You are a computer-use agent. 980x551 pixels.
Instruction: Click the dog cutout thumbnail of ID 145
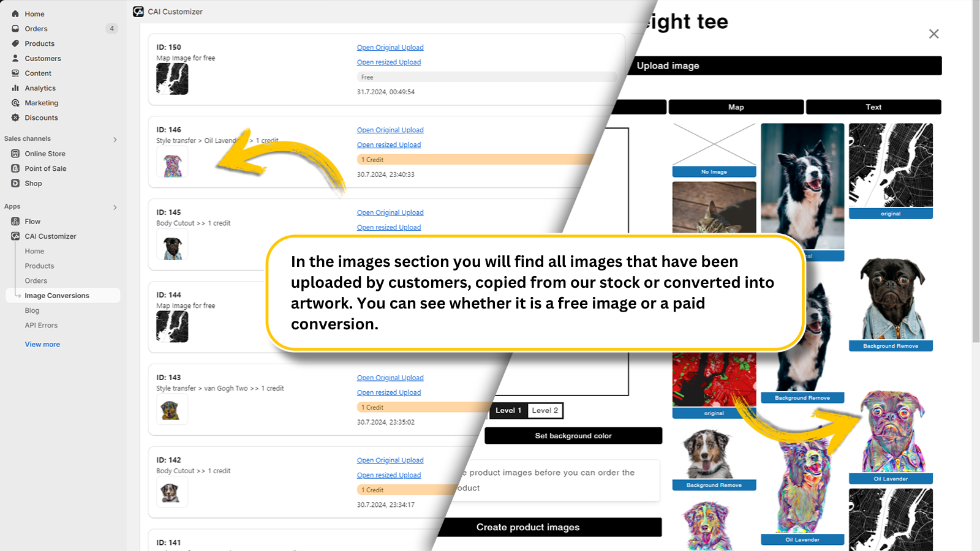(x=172, y=245)
